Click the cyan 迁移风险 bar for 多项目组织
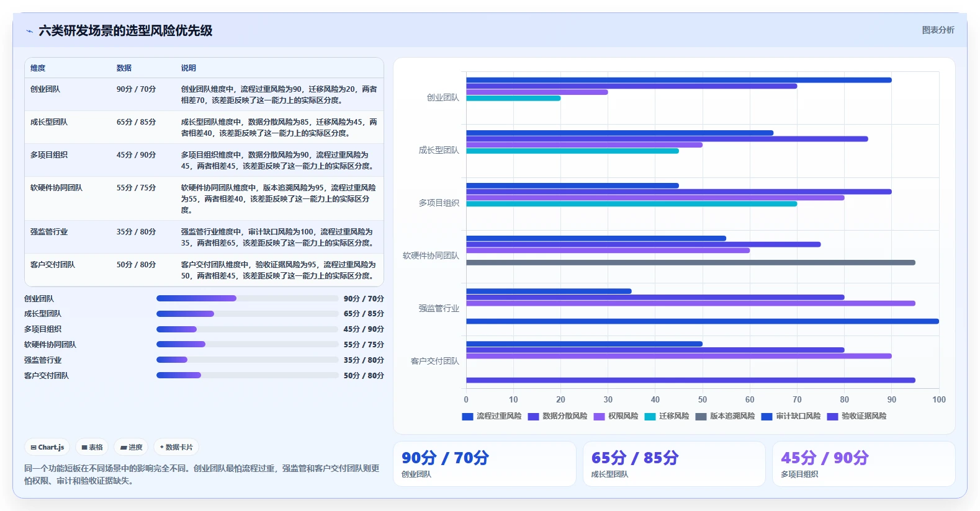The height and width of the screenshot is (511, 980). 632,203
